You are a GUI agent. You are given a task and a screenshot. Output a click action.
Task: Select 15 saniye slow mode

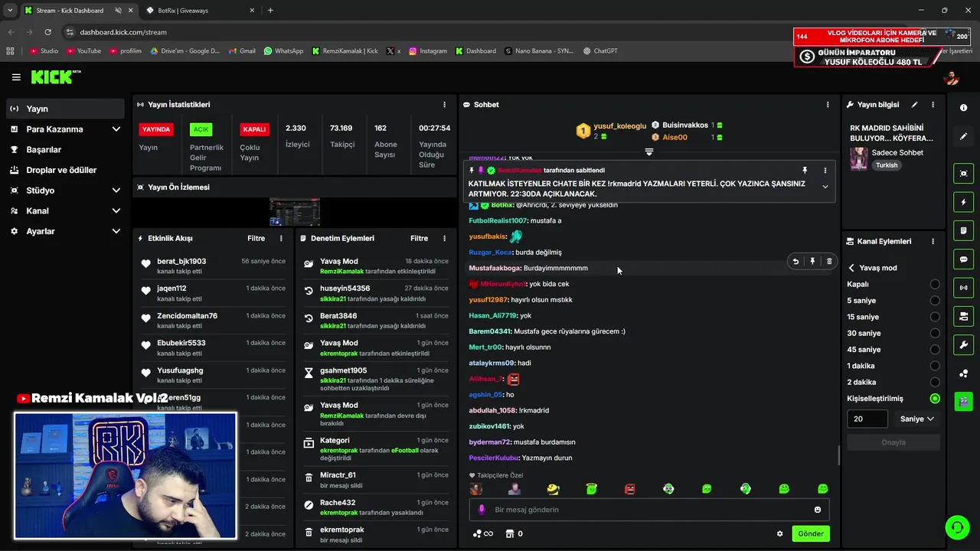click(934, 317)
